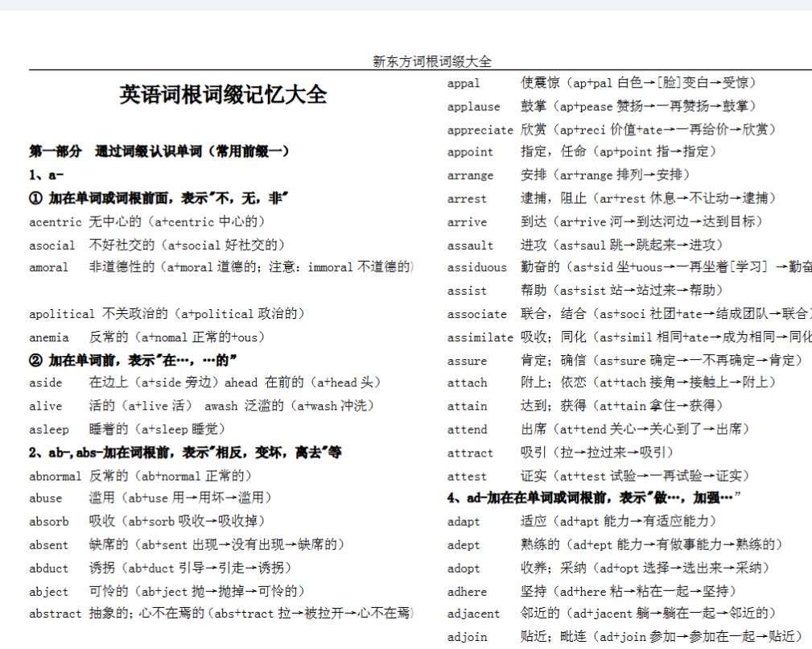Click the word acentric
This screenshot has height=649, width=812.
pyautogui.click(x=56, y=222)
